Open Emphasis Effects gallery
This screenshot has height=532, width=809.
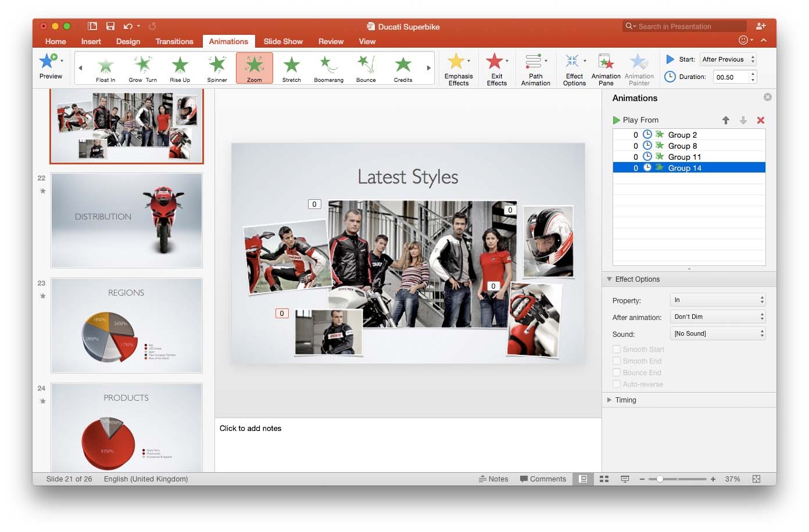[x=459, y=69]
